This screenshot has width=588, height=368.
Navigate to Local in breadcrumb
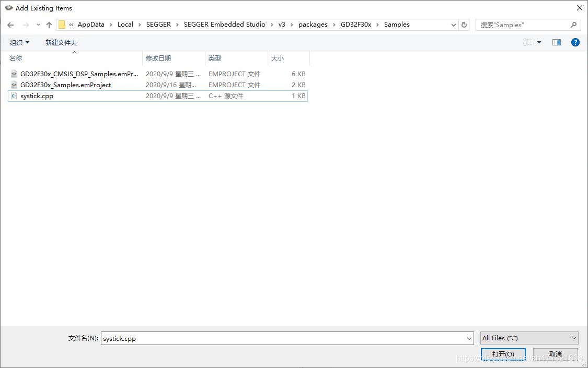[x=125, y=25]
